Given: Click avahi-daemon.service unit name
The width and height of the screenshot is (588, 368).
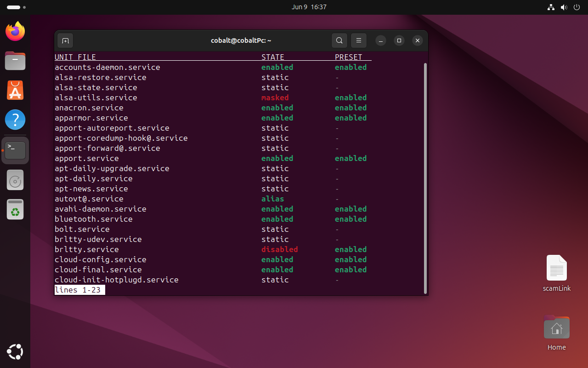Looking at the screenshot, I should (101, 209).
